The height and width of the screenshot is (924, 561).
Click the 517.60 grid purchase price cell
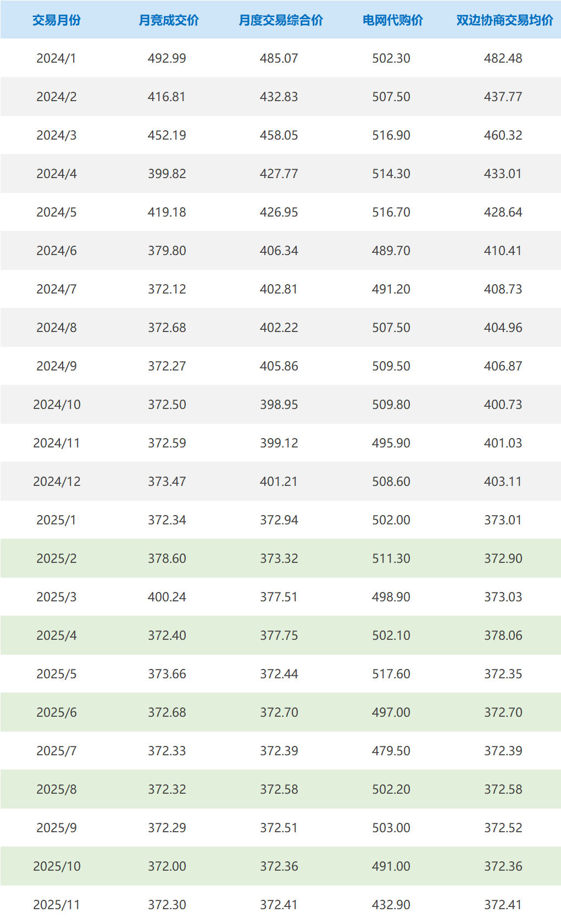tap(391, 674)
